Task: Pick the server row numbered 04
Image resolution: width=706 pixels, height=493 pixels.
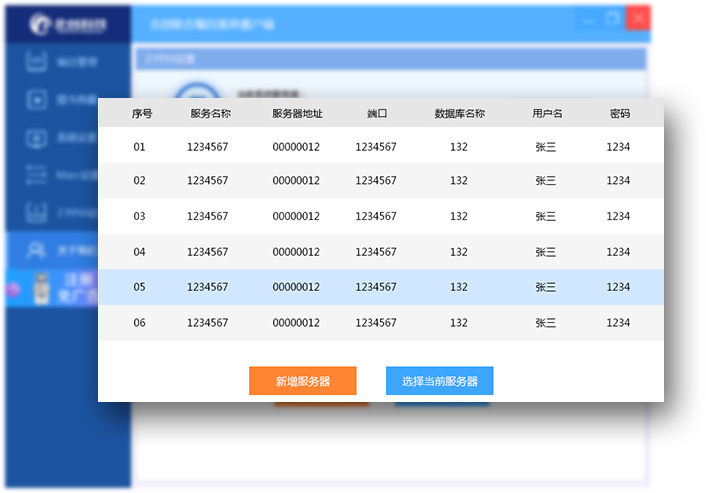Action: click(x=380, y=252)
